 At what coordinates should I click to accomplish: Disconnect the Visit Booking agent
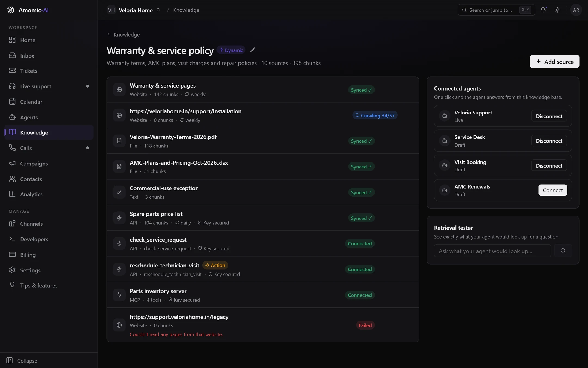click(x=549, y=165)
